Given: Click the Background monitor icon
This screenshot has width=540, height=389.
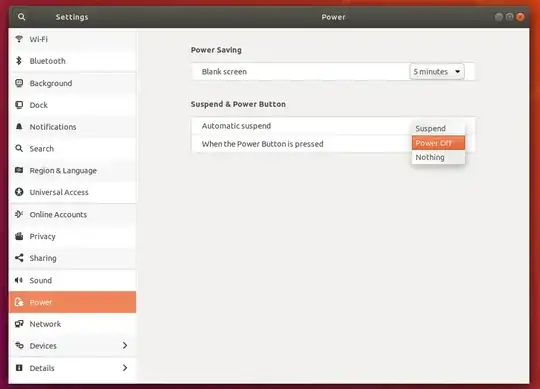Looking at the screenshot, I should coord(19,83).
